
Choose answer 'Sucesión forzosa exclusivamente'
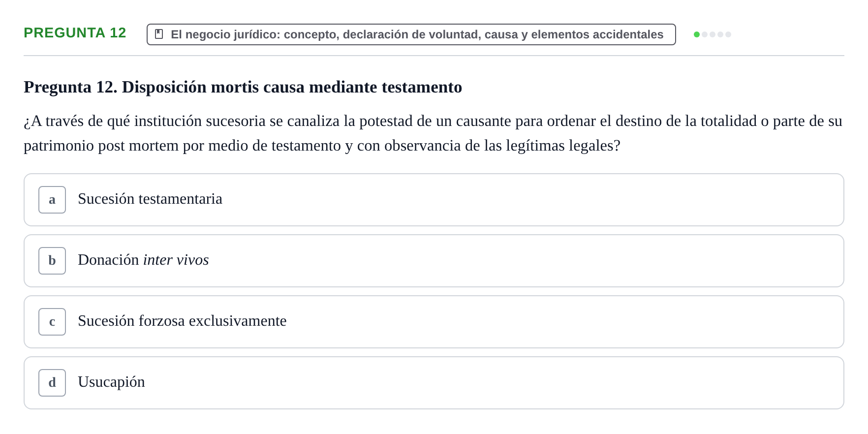point(434,322)
